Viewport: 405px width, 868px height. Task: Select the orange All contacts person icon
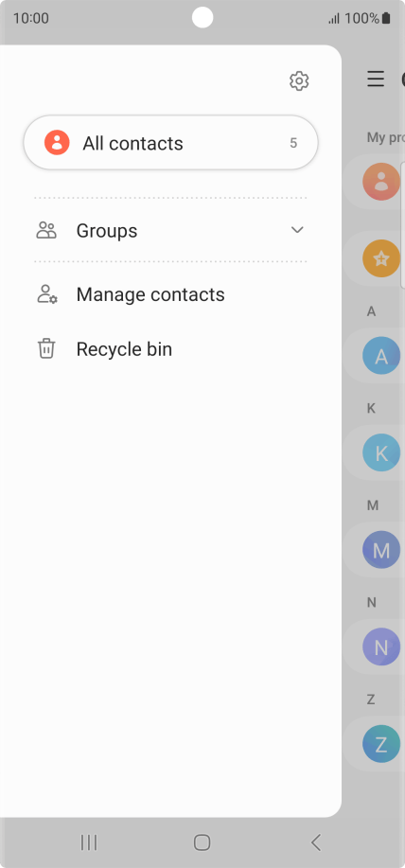coord(57,143)
